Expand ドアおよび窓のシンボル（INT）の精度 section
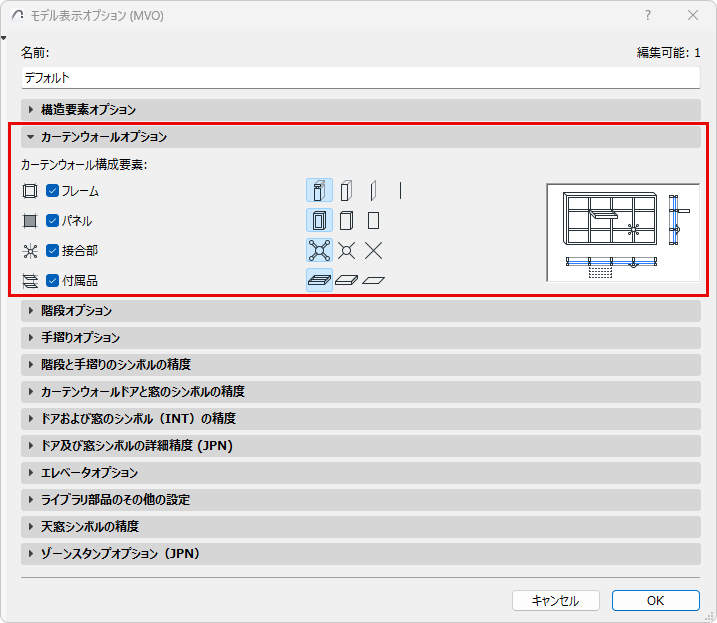The image size is (717, 623). tap(361, 419)
